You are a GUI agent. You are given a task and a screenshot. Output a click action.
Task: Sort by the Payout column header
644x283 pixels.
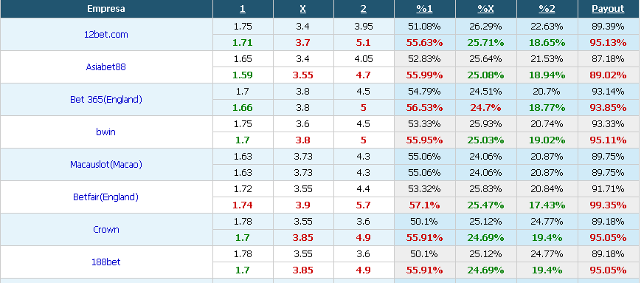609,9
